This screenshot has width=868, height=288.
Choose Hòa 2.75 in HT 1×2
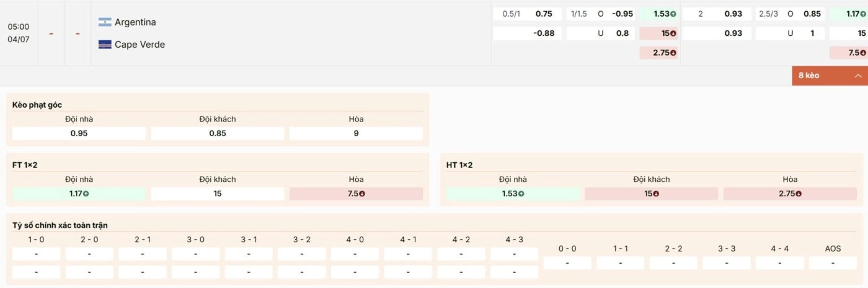[790, 194]
